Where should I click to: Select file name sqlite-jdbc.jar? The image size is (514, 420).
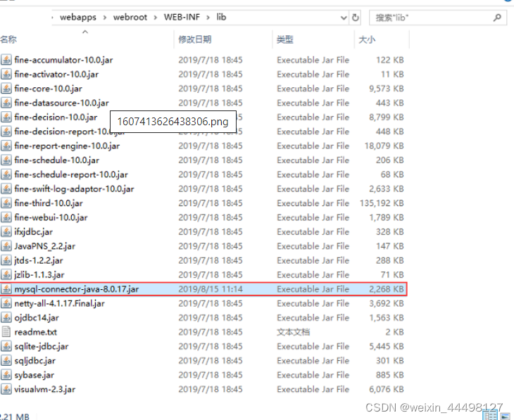click(x=42, y=346)
